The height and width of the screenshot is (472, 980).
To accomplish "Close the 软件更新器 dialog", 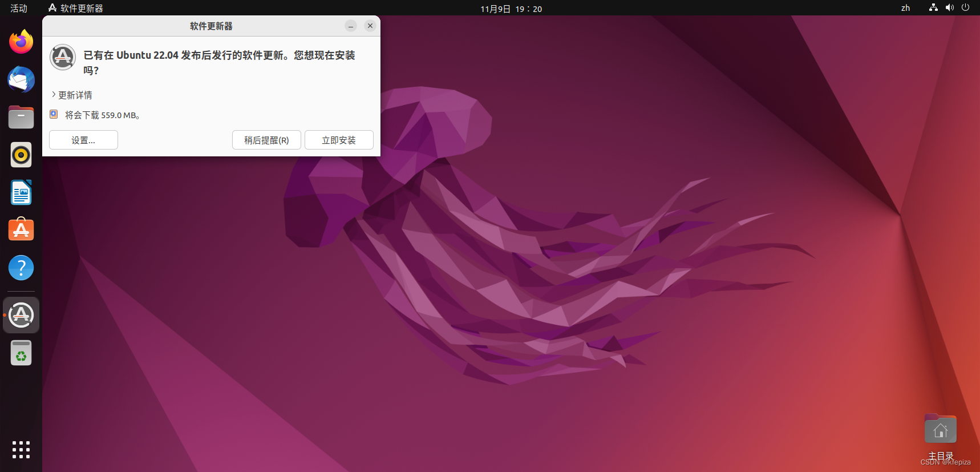I will [370, 26].
